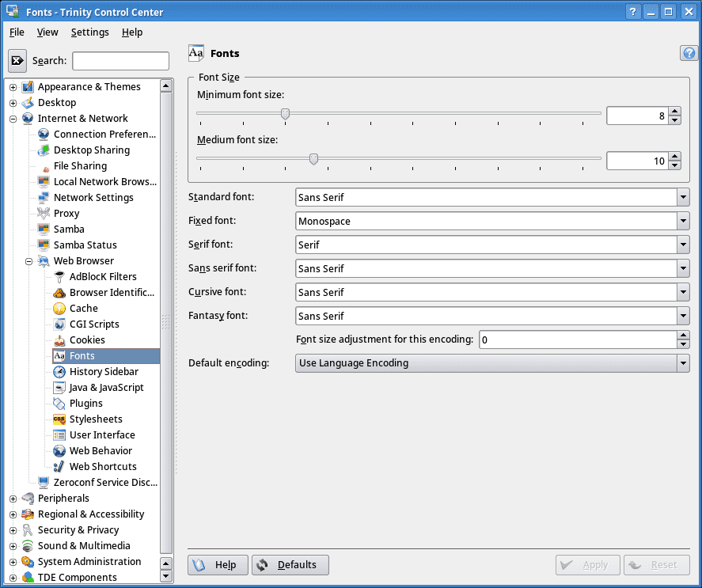Screen dimensions: 702x588
Task: Open the Cursive font dropdown
Action: click(x=683, y=292)
